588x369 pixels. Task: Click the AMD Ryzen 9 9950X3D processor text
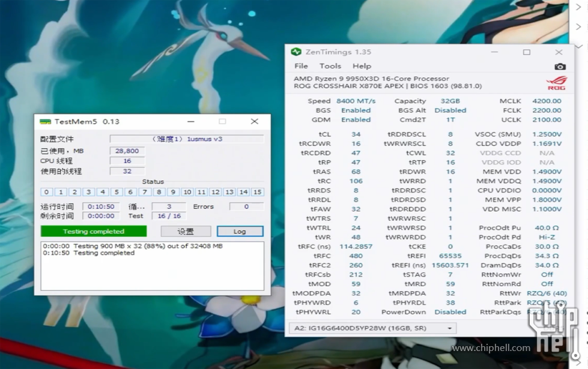coord(371,79)
